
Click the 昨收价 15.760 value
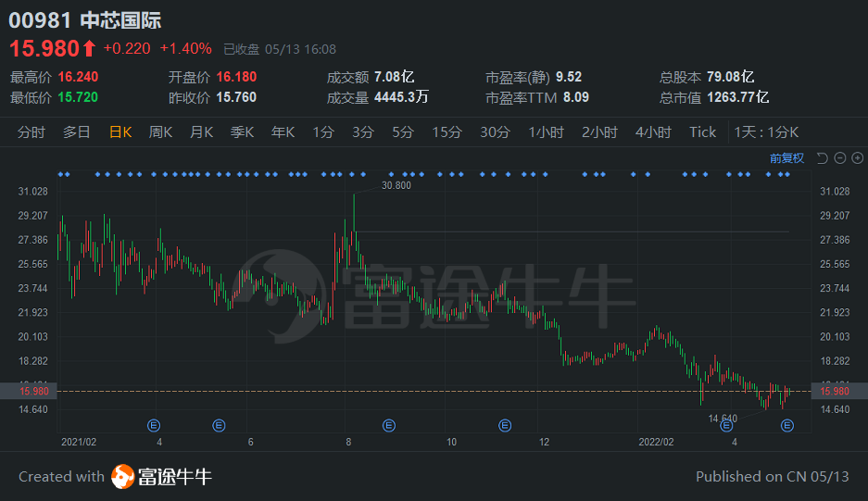click(x=236, y=97)
